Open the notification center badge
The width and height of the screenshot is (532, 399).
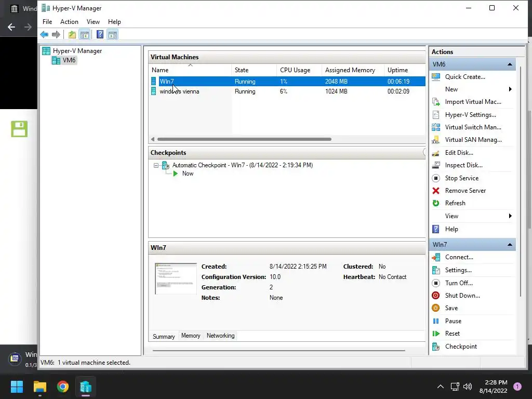point(517,387)
